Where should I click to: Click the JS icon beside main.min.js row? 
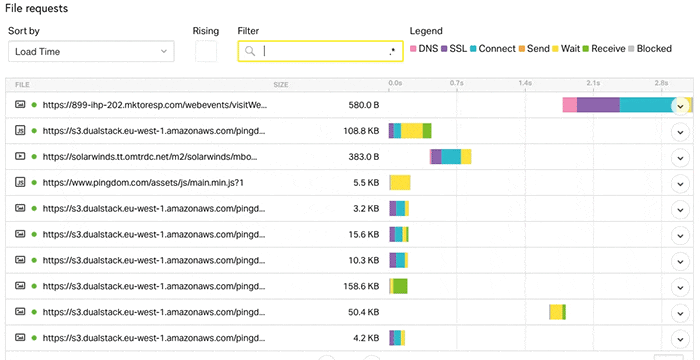[x=20, y=182]
